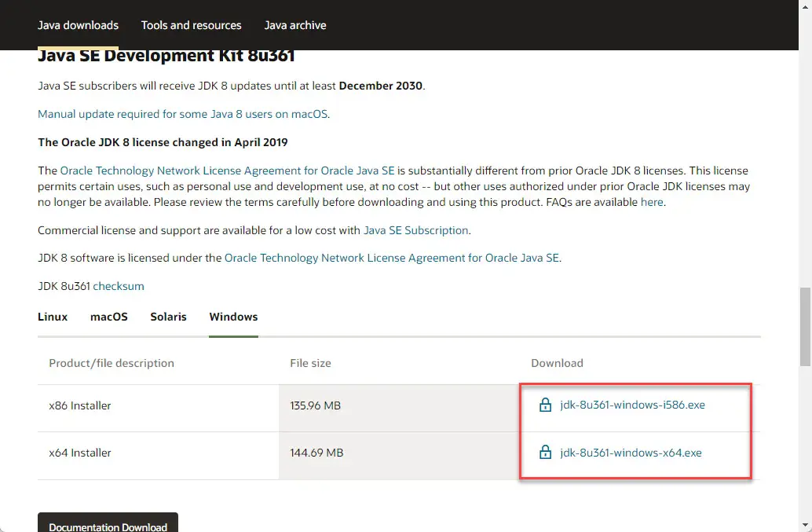Open the macOS manual update notice link
The width and height of the screenshot is (812, 532).
(184, 114)
